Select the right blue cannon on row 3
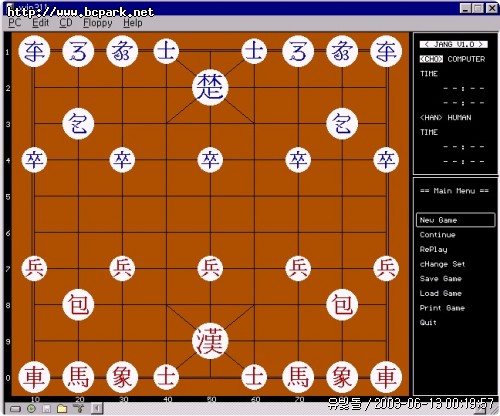This screenshot has height=416, width=500. [342, 124]
